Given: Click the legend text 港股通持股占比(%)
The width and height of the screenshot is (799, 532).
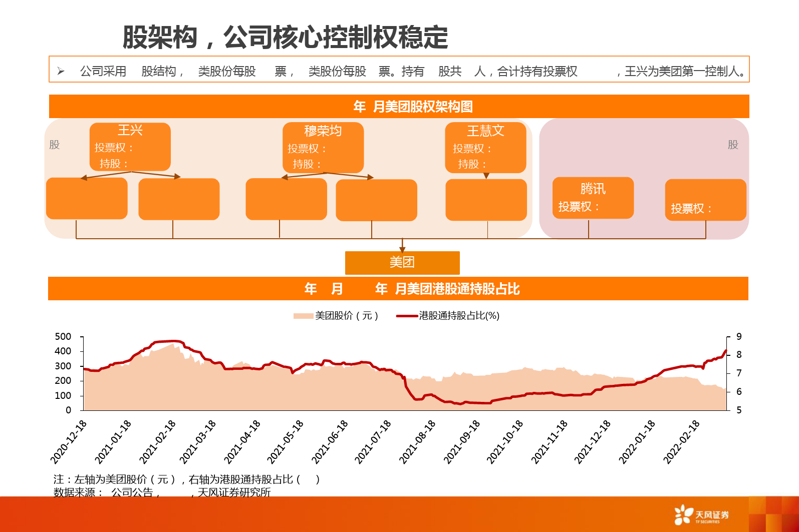Looking at the screenshot, I should click(x=459, y=316).
